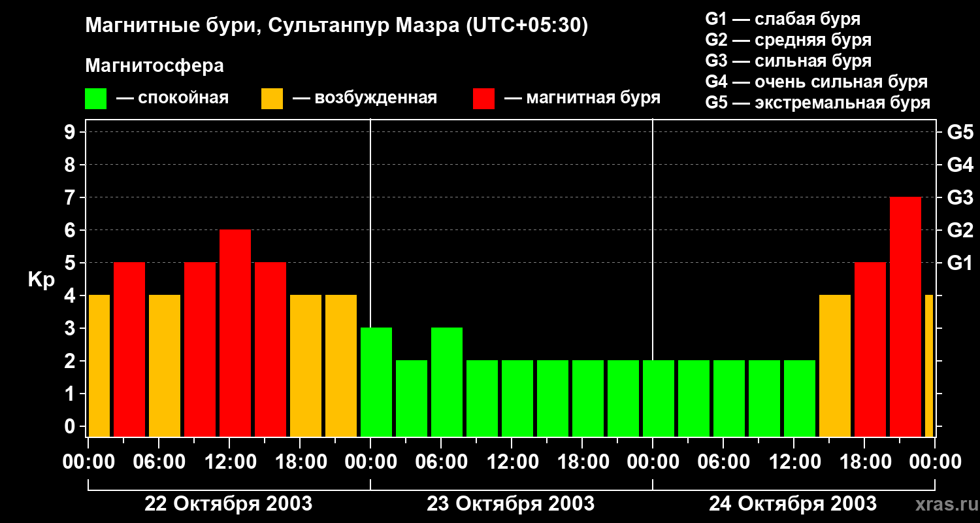Click the G1 label on the right axis
This screenshot has width=980, height=523.
(960, 263)
